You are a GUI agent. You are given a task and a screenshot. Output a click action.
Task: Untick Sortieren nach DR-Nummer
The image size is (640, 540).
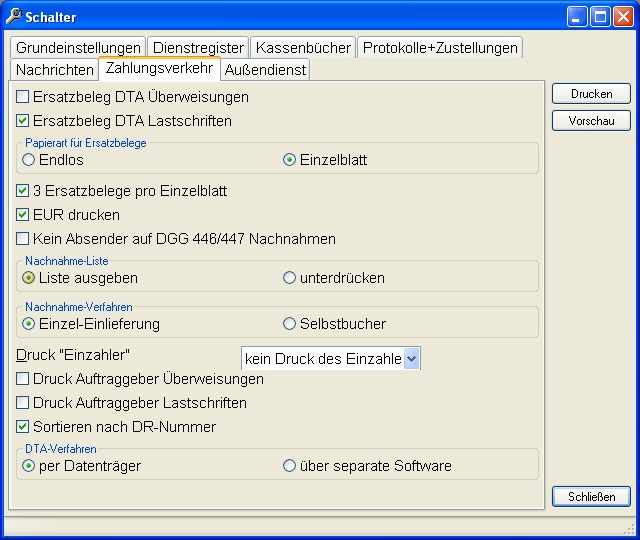pyautogui.click(x=22, y=427)
